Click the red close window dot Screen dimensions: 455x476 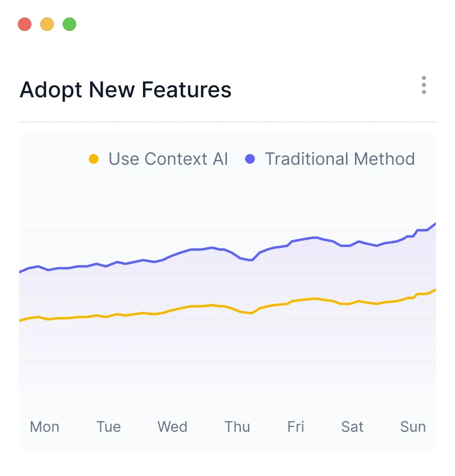[24, 24]
